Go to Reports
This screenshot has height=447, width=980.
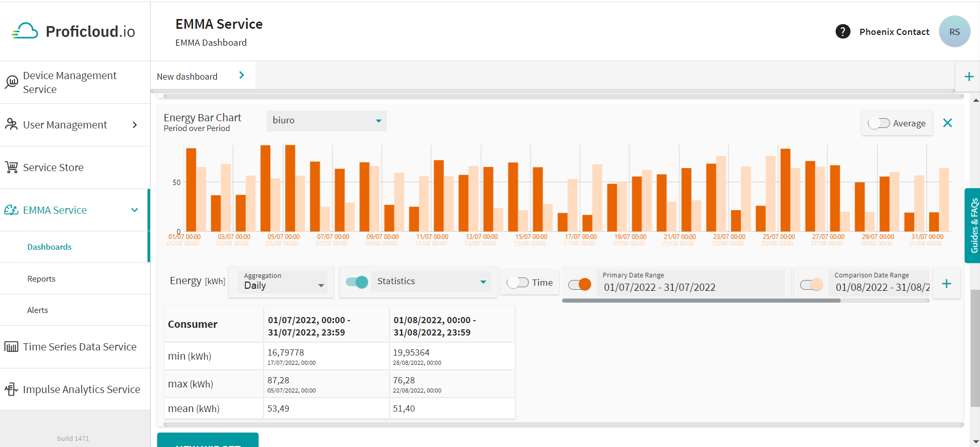(x=41, y=279)
